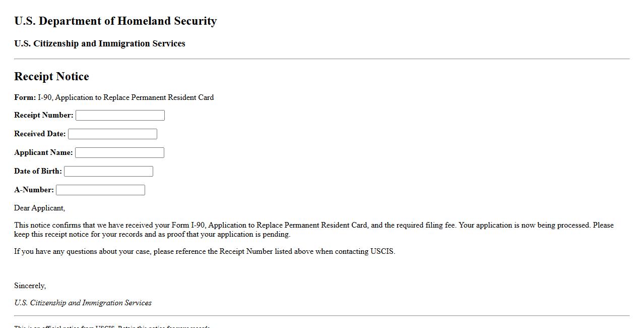Click the paragraph about contacting USCIS
This screenshot has height=328, width=644.
tap(205, 251)
